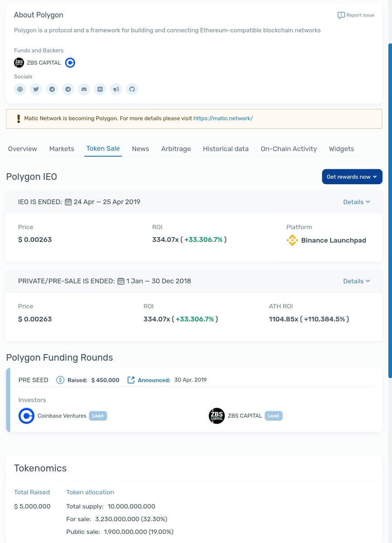392x543 pixels.
Task: Open the Discord social icon
Action: point(84,89)
